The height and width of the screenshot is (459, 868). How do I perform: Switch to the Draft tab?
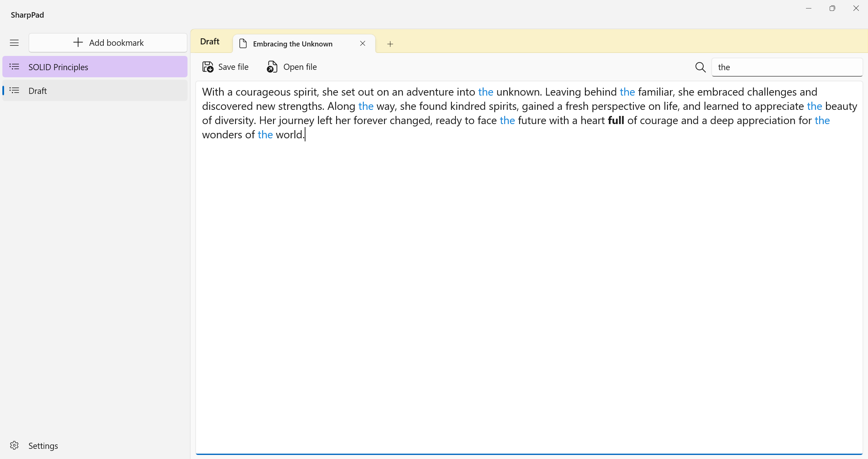point(210,41)
